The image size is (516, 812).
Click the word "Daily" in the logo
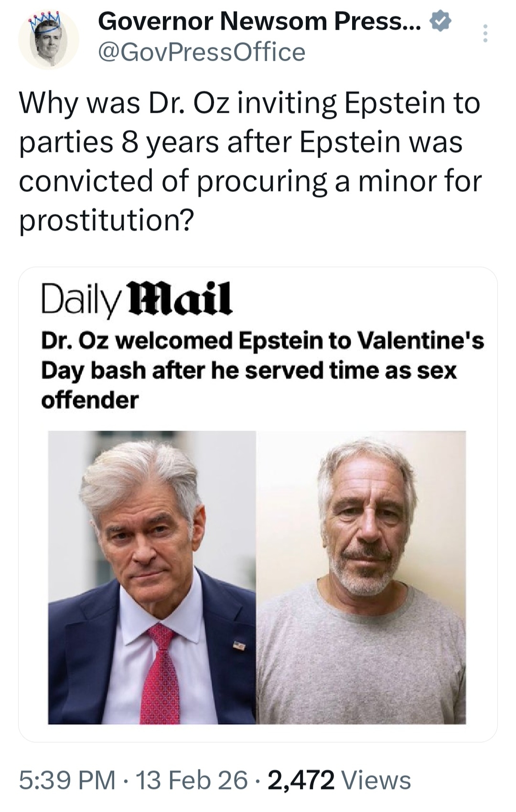79,299
